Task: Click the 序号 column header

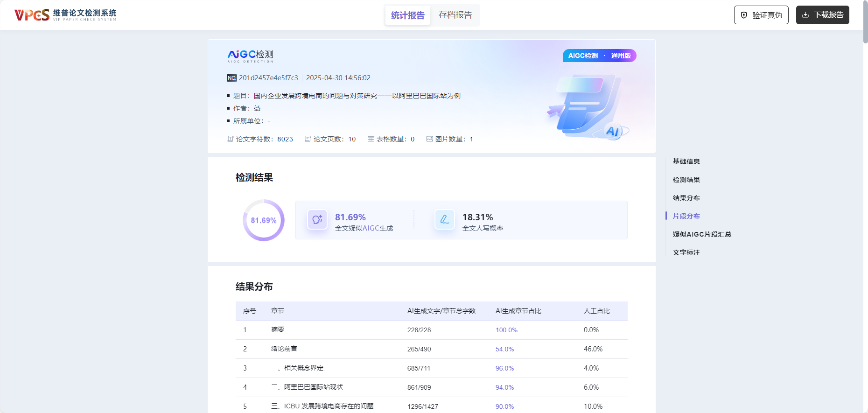Action: click(x=250, y=311)
